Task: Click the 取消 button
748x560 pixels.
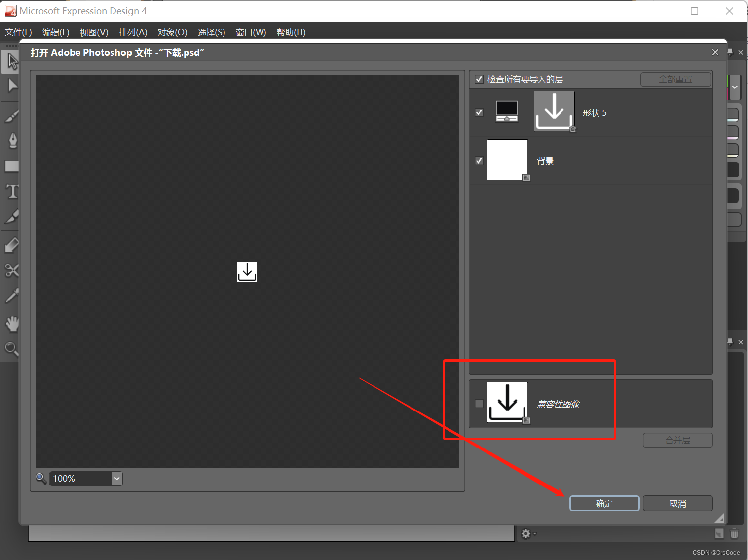Action: click(x=678, y=503)
